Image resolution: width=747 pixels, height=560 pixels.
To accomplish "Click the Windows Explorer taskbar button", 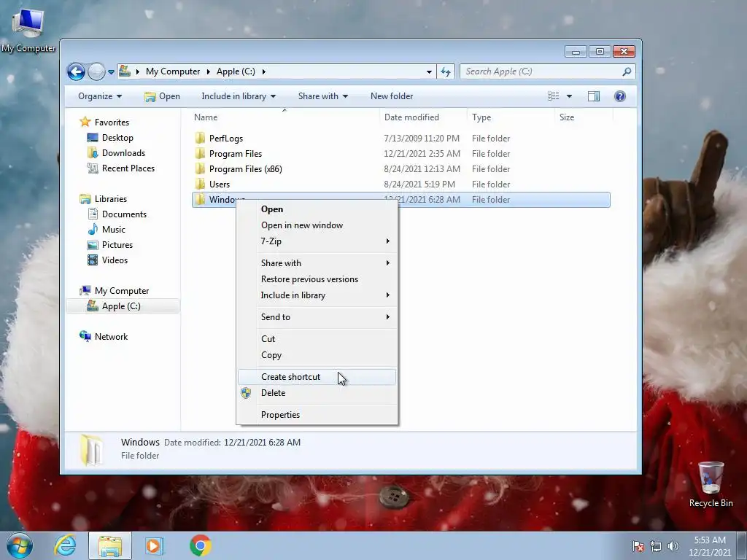I will click(x=110, y=545).
